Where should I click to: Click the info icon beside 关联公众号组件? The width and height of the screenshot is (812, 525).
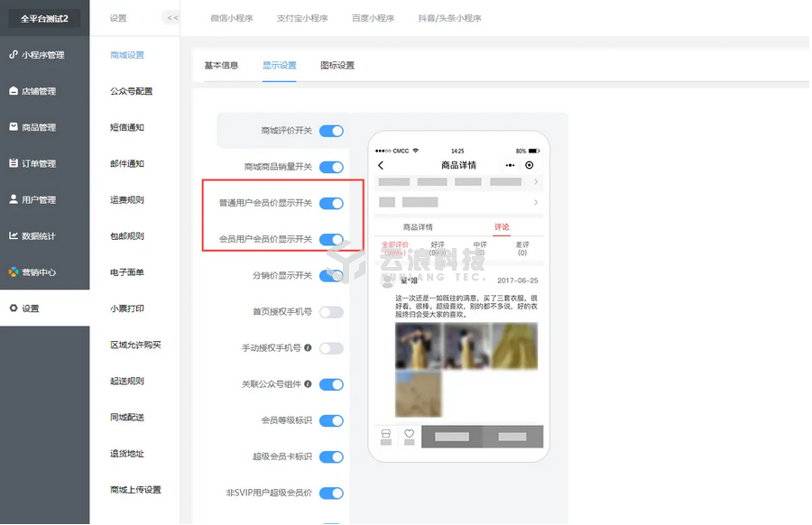pyautogui.click(x=309, y=383)
